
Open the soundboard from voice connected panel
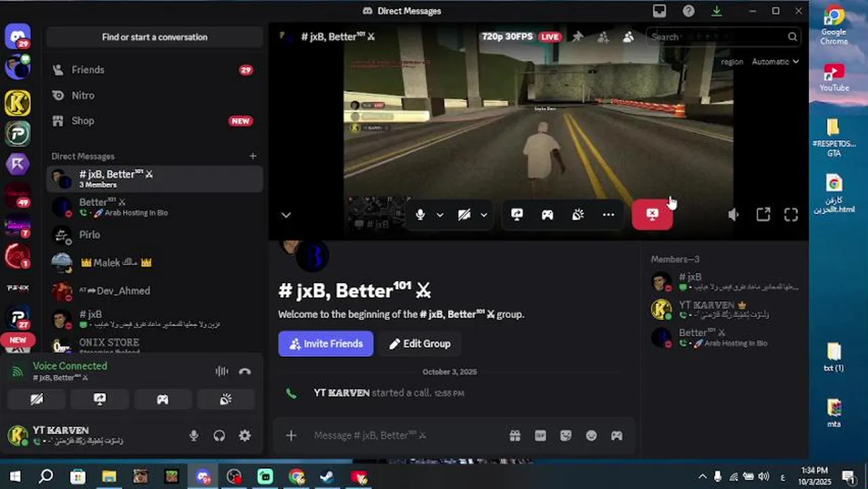(225, 399)
